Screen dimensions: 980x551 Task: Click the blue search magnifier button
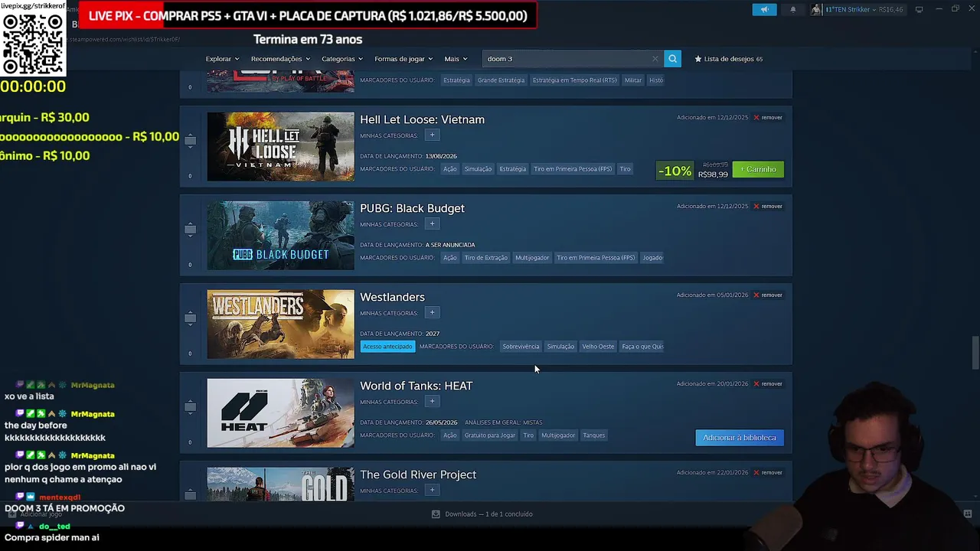click(x=672, y=59)
